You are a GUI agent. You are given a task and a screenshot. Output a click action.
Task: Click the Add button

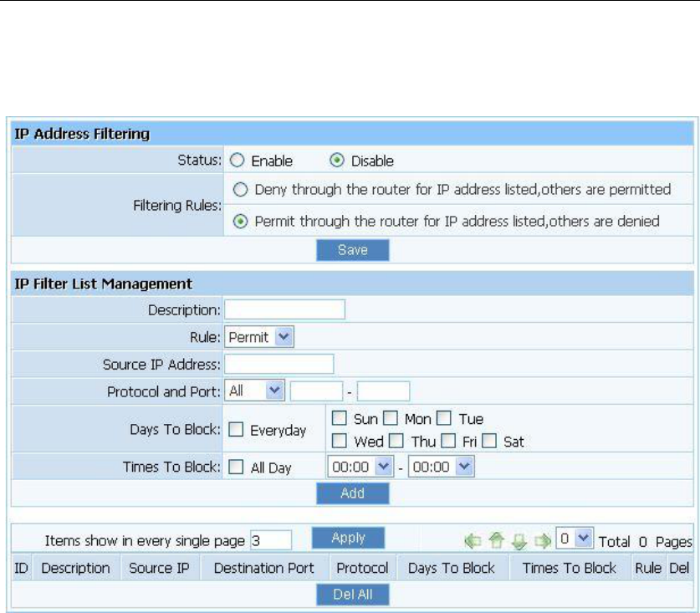[x=353, y=493]
